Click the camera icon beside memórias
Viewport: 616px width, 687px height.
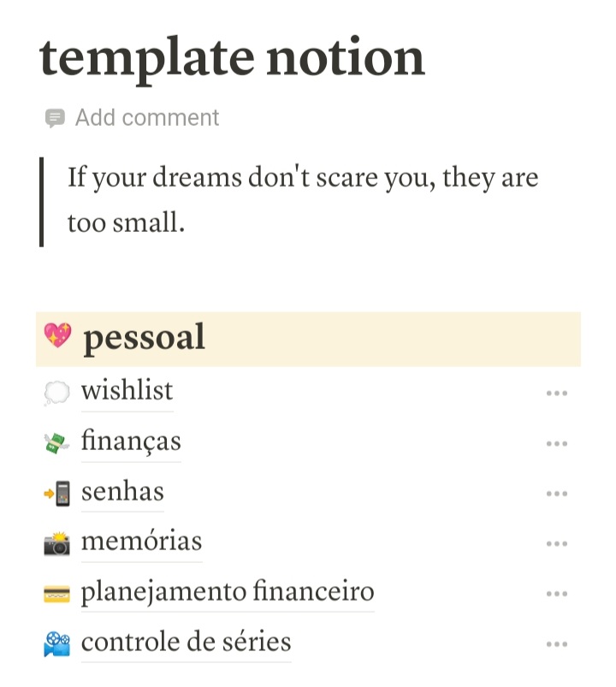pyautogui.click(x=58, y=542)
